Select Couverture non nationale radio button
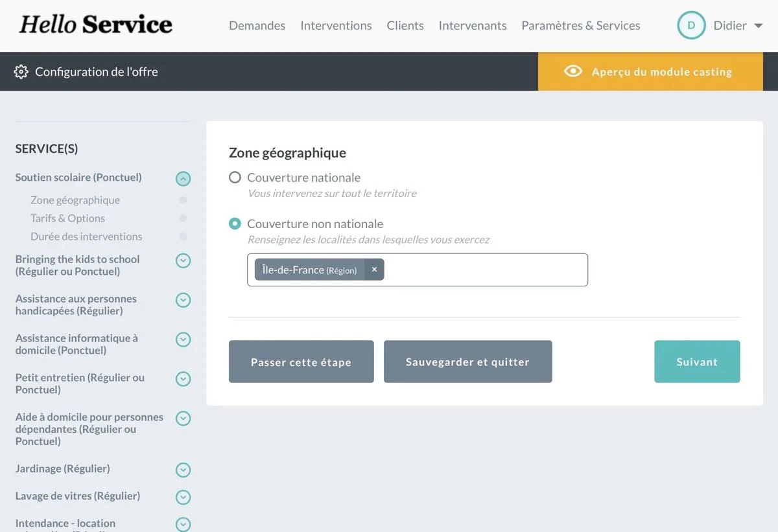The image size is (778, 532). pos(235,224)
